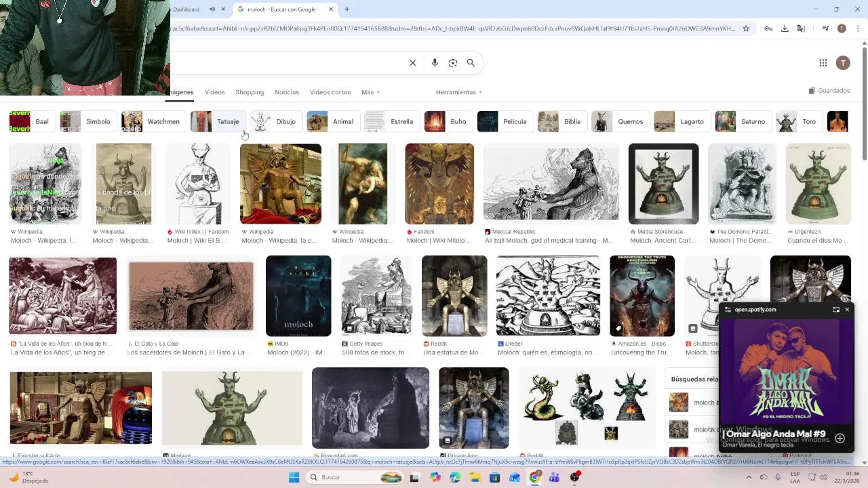Open Chrome password key icon
Screen dimensions: 868x488
click(x=768, y=28)
